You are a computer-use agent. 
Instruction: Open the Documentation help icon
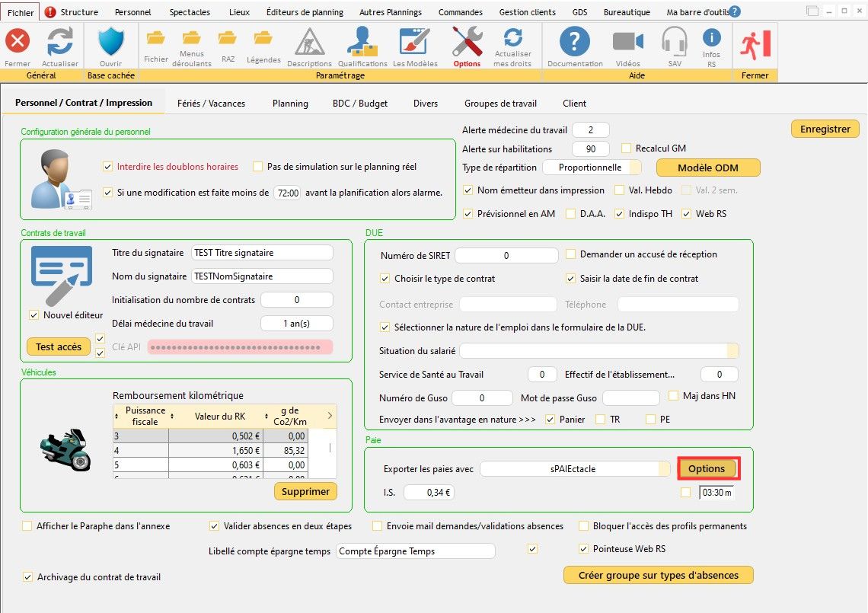tap(575, 43)
